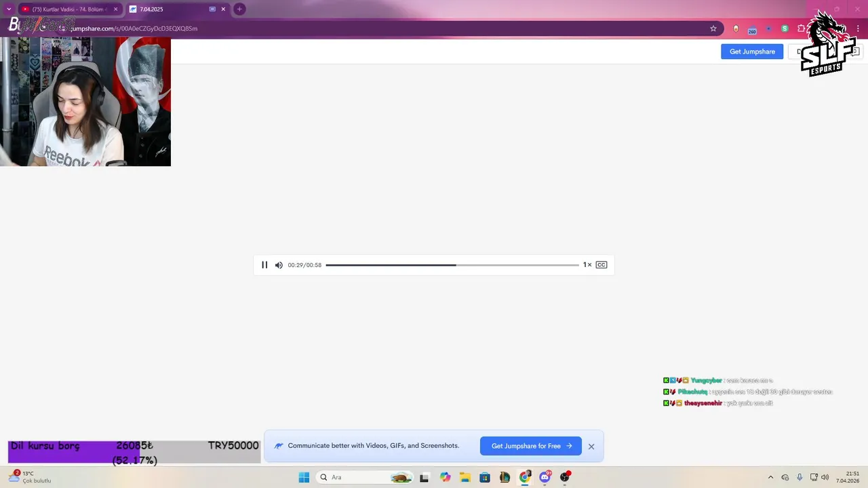The height and width of the screenshot is (488, 868).
Task: Mute the player volume speaker icon
Action: pos(279,265)
